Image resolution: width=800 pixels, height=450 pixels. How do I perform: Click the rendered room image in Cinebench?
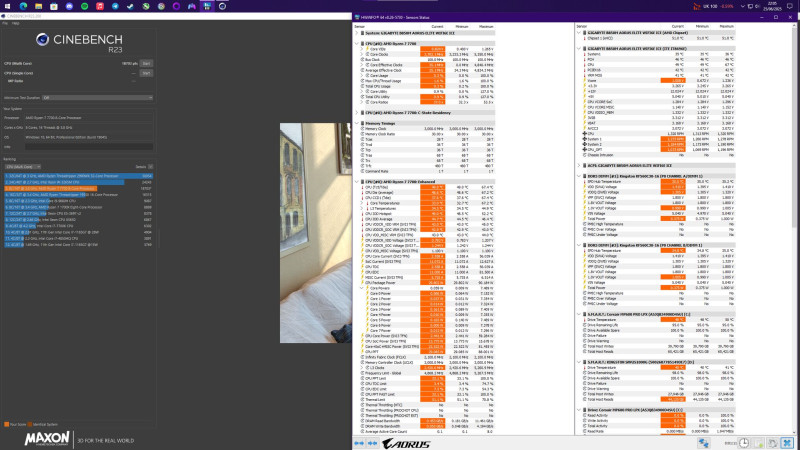315,233
